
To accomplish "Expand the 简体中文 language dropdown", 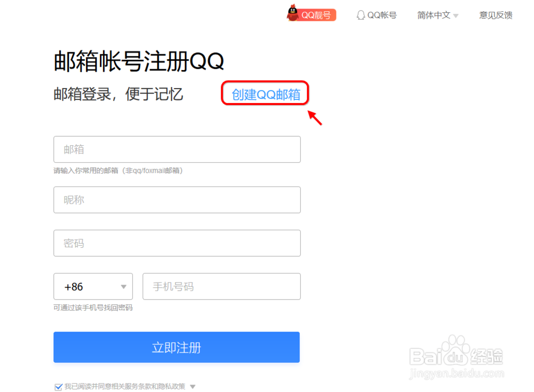I will pyautogui.click(x=438, y=15).
